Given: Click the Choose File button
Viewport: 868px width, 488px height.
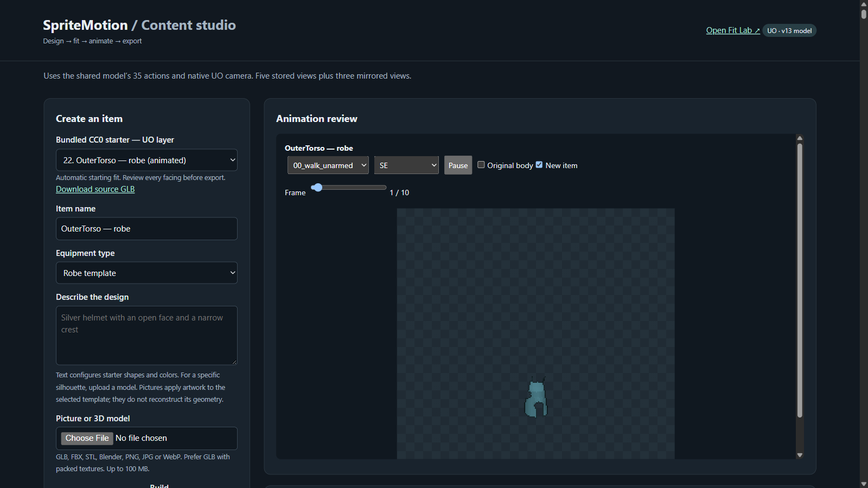Looking at the screenshot, I should 87,438.
